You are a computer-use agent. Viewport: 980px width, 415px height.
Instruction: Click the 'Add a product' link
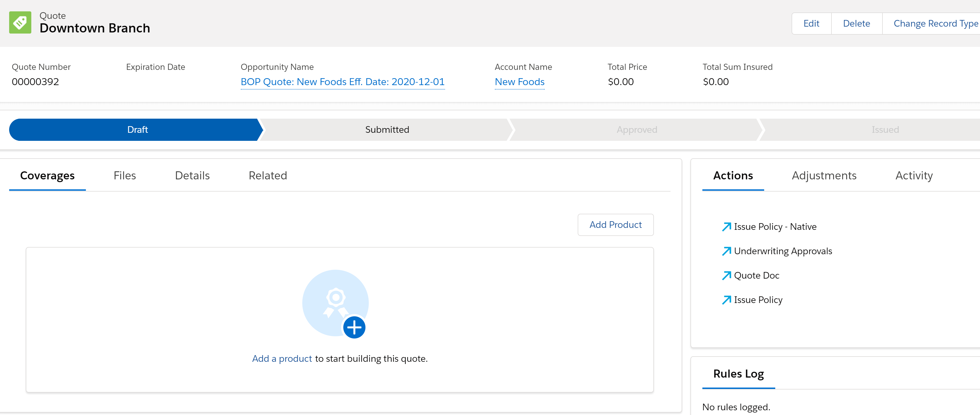282,359
